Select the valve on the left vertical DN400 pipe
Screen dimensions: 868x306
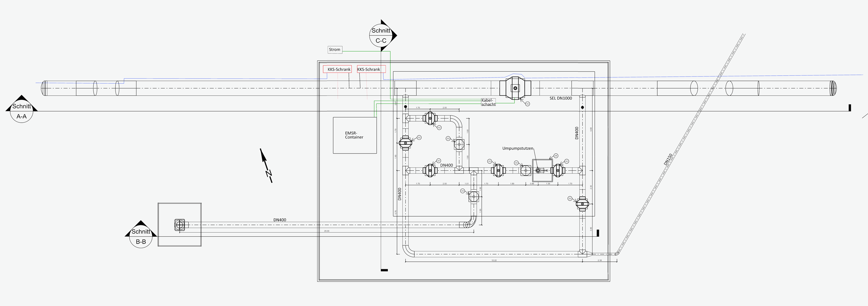point(406,143)
